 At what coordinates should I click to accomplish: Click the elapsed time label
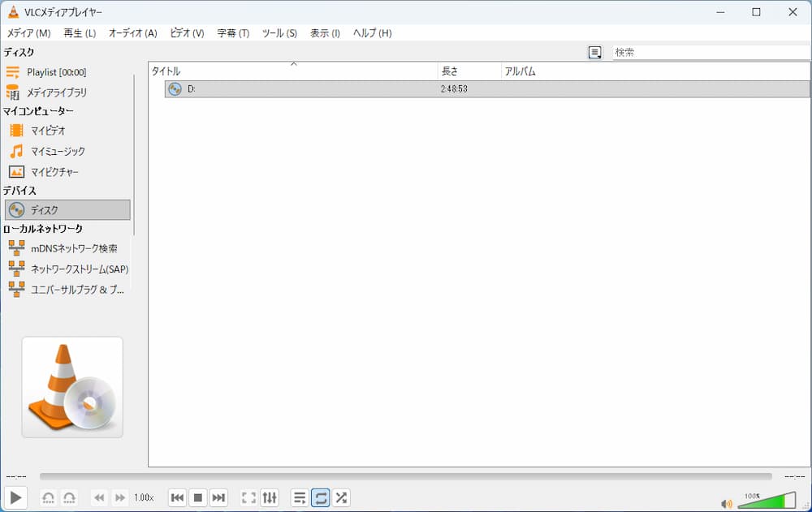[x=16, y=476]
